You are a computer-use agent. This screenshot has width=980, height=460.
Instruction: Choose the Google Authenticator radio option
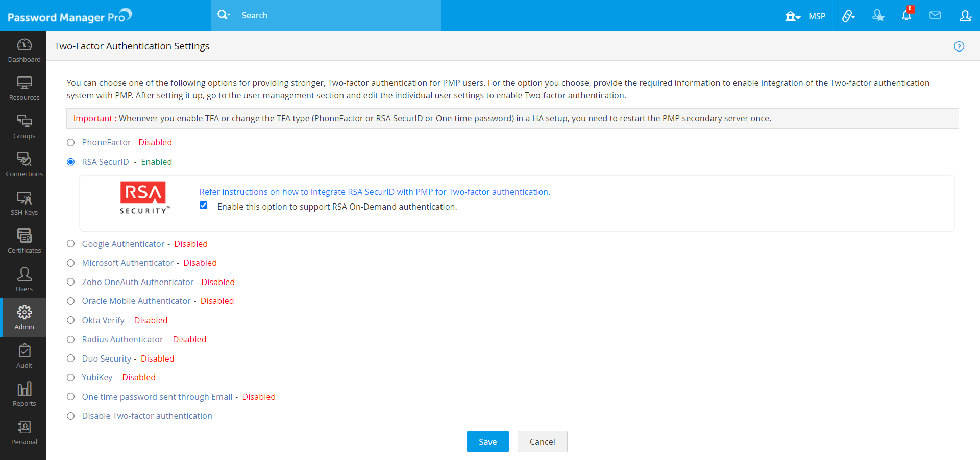(x=71, y=244)
